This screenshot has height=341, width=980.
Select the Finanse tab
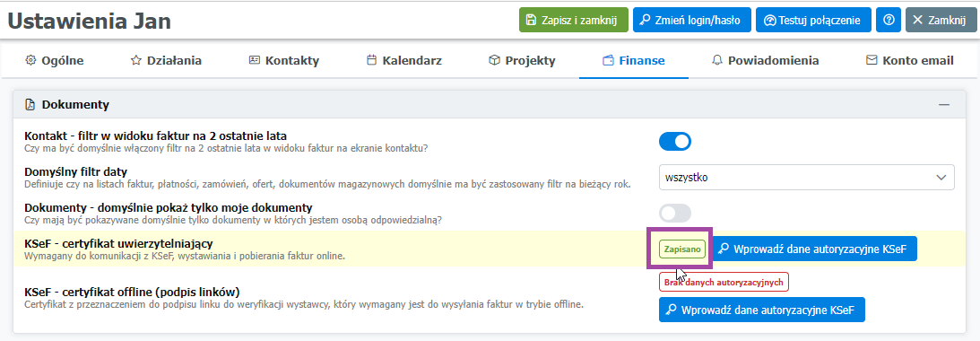pyautogui.click(x=634, y=61)
